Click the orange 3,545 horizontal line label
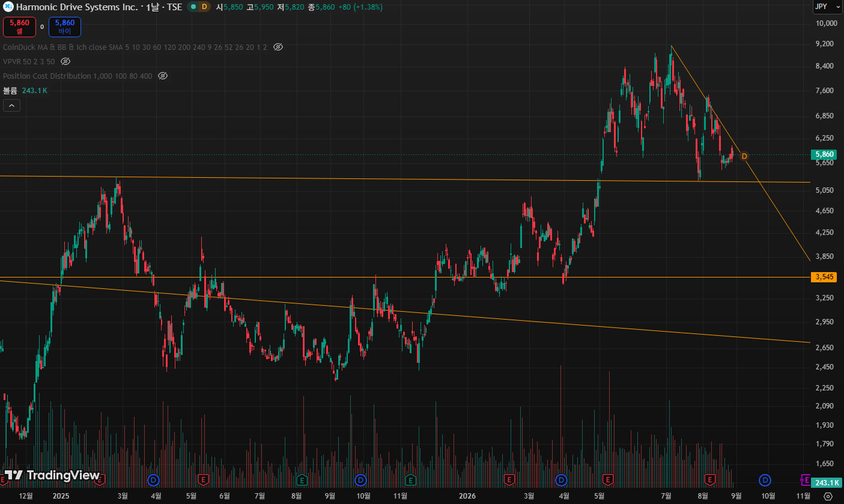The width and height of the screenshot is (844, 504). (x=824, y=277)
